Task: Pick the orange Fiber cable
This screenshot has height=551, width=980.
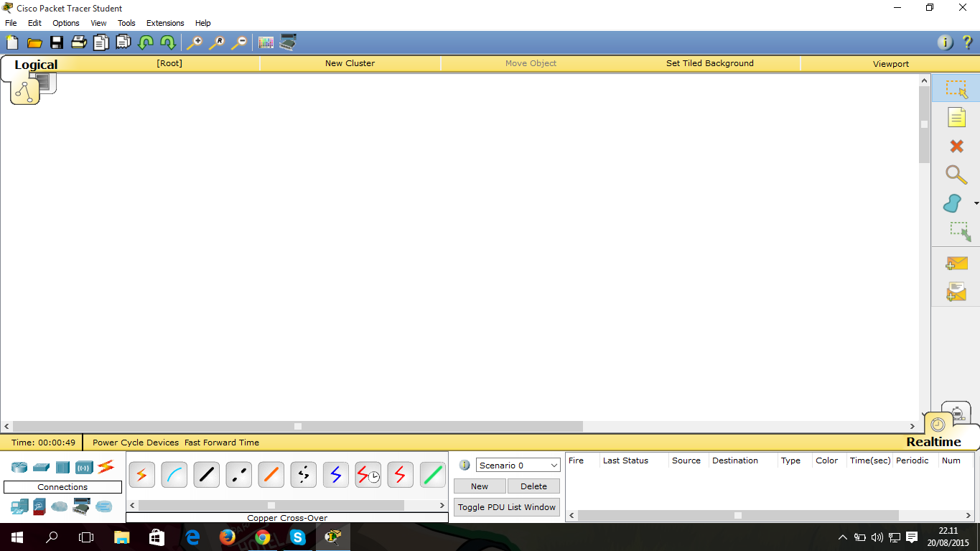Action: [x=271, y=475]
